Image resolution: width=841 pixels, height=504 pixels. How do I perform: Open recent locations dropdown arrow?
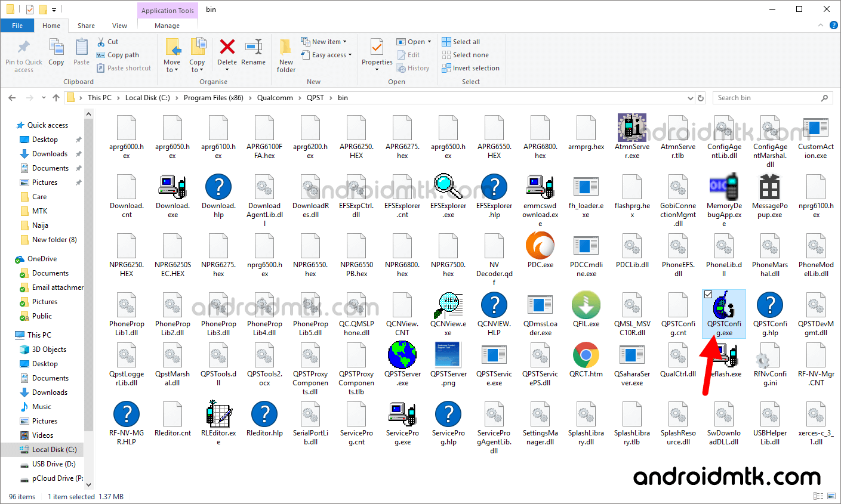tap(44, 98)
